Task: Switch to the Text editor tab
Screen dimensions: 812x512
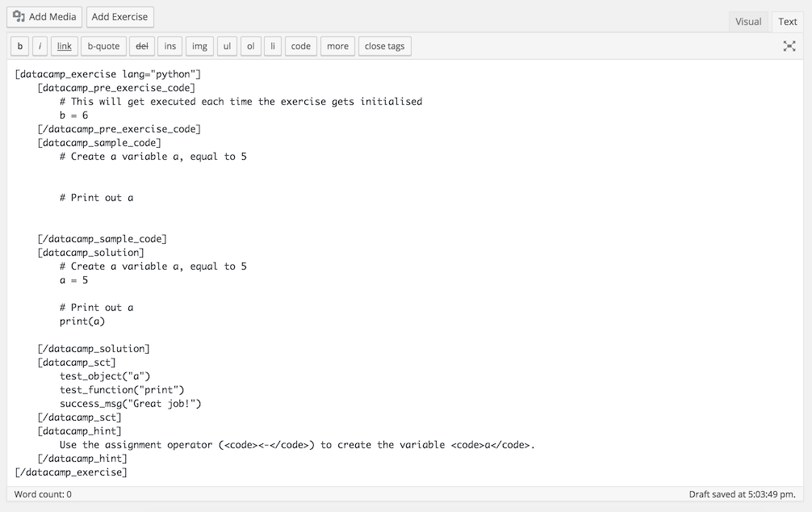Action: point(787,22)
